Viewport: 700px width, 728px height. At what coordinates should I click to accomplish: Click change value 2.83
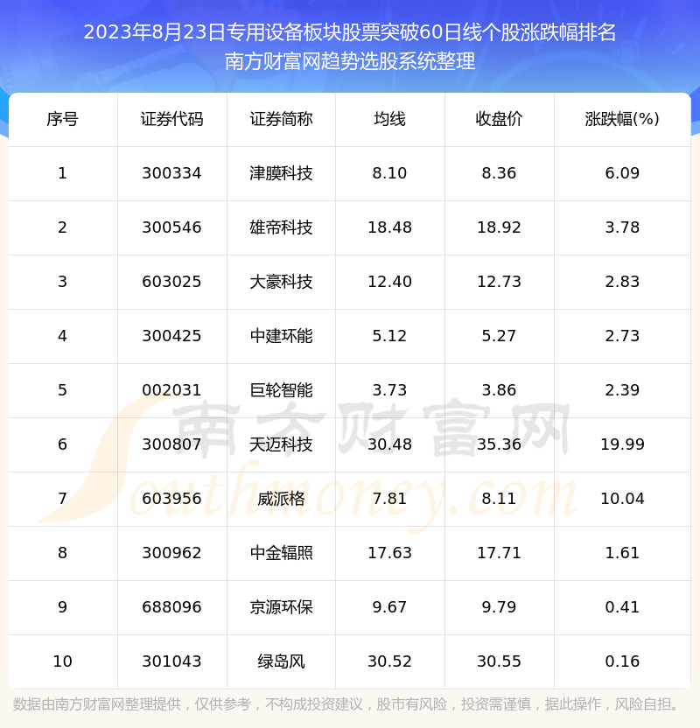622,282
